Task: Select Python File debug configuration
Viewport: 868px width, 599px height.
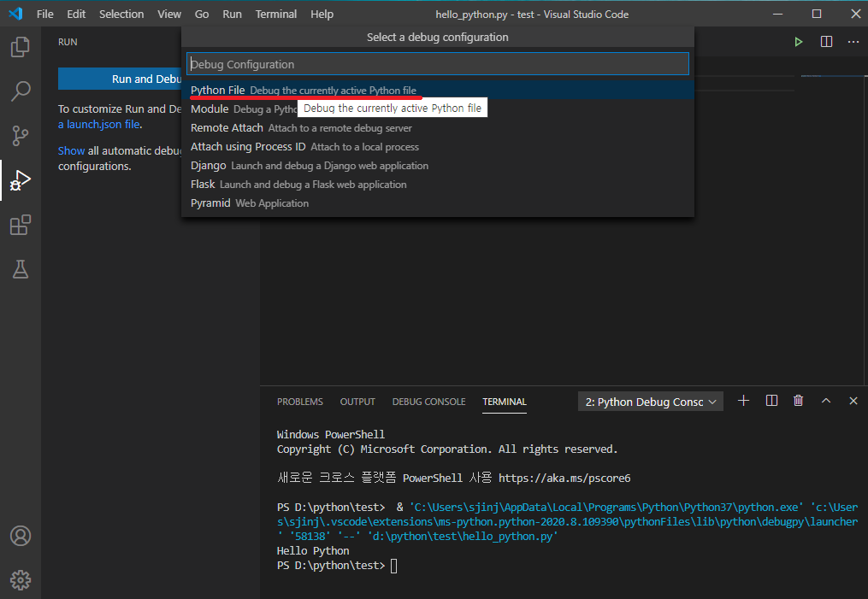Action: tap(437, 91)
